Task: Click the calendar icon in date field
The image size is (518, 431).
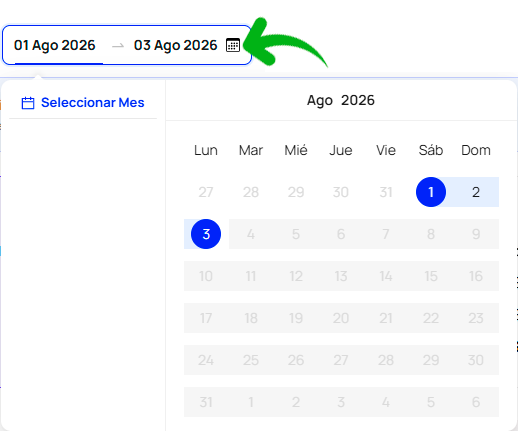Action: coord(233,45)
